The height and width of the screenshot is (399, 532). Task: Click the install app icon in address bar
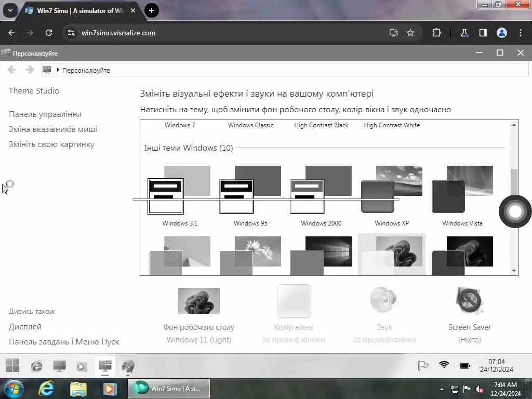394,33
